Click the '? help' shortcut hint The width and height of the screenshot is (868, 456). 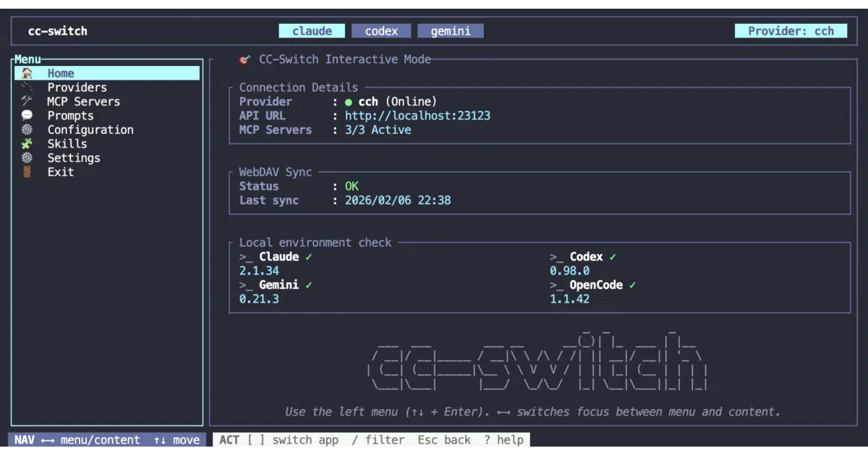point(503,440)
